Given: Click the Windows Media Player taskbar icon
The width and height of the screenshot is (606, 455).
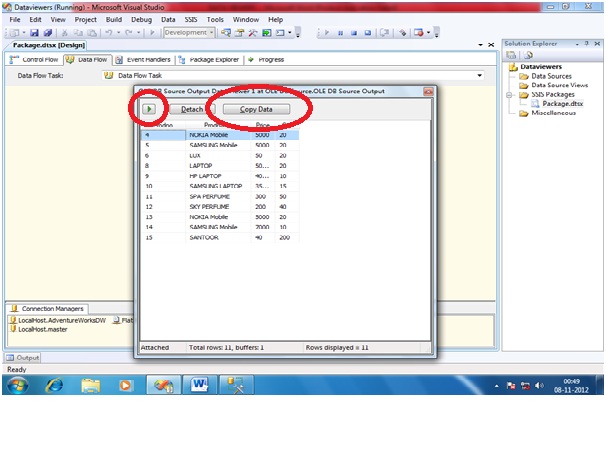Looking at the screenshot, I should (x=126, y=385).
